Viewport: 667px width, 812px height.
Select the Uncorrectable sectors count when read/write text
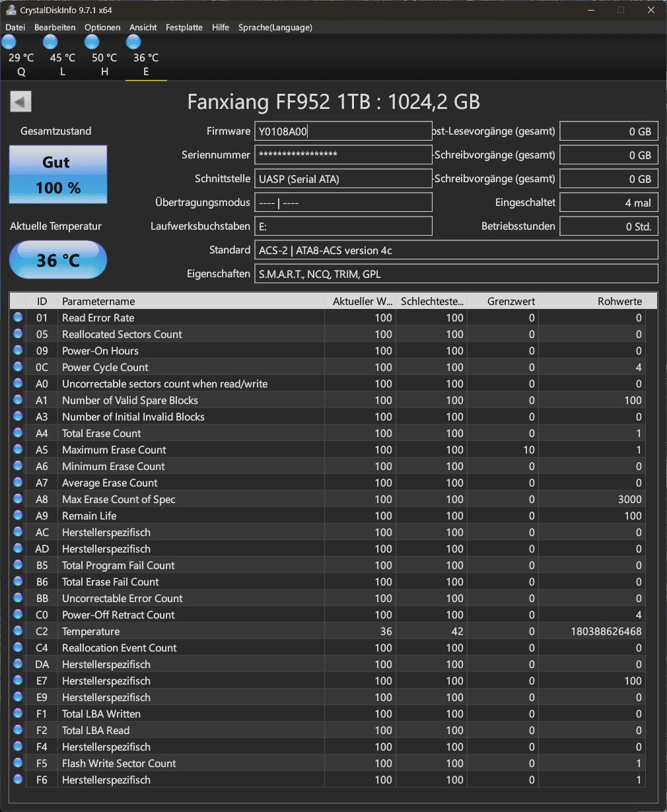tap(165, 384)
